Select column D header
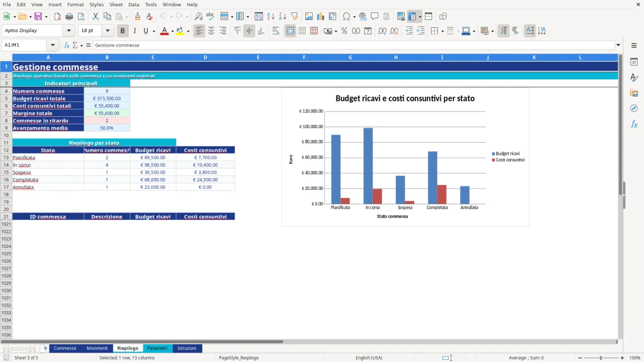Image resolution: width=644 pixels, height=362 pixels. click(x=206, y=57)
